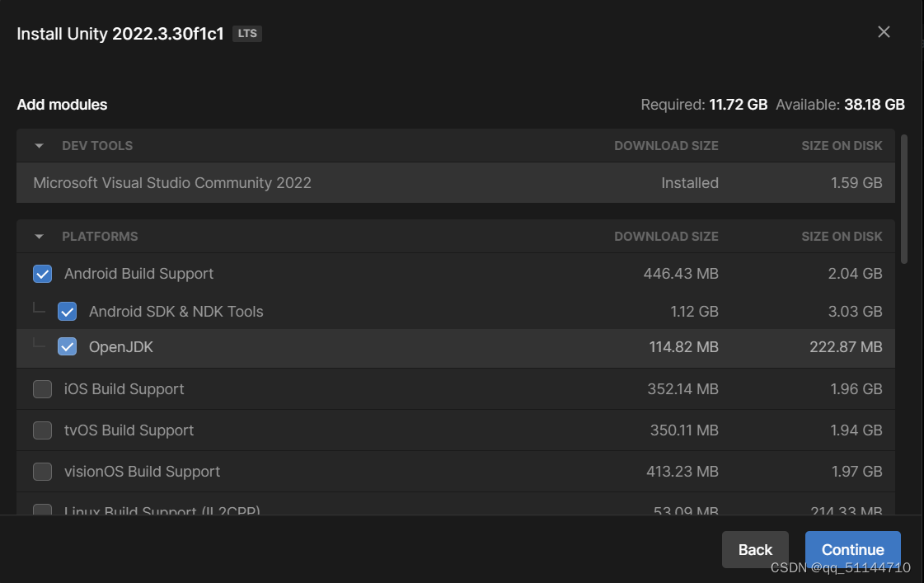Image resolution: width=924 pixels, height=583 pixels.
Task: Click the Android SDK & NDK Tools label
Action: 176,311
